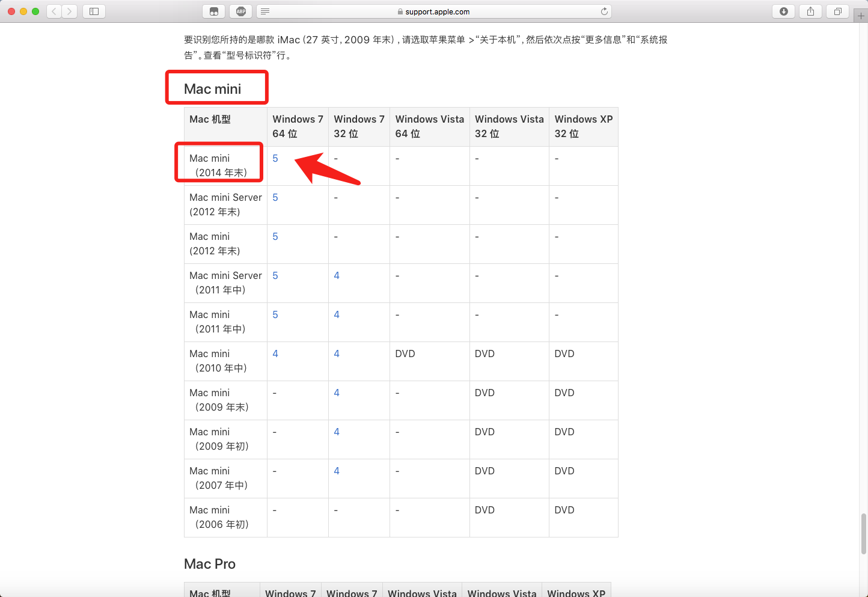Open Windows 7 64-bit link for Mac mini Server (2011 年中)
The width and height of the screenshot is (868, 597).
[x=275, y=275]
